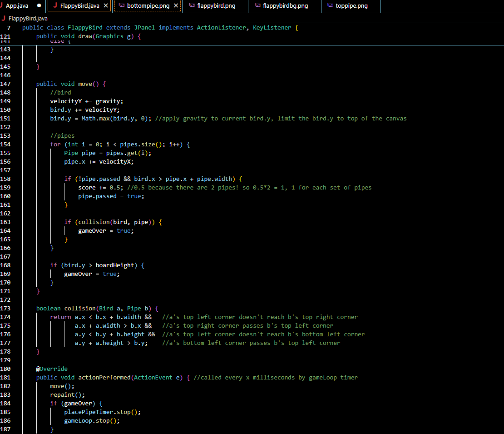Open the flappybird.png tab
The height and width of the screenshot is (434, 504).
pyautogui.click(x=216, y=6)
